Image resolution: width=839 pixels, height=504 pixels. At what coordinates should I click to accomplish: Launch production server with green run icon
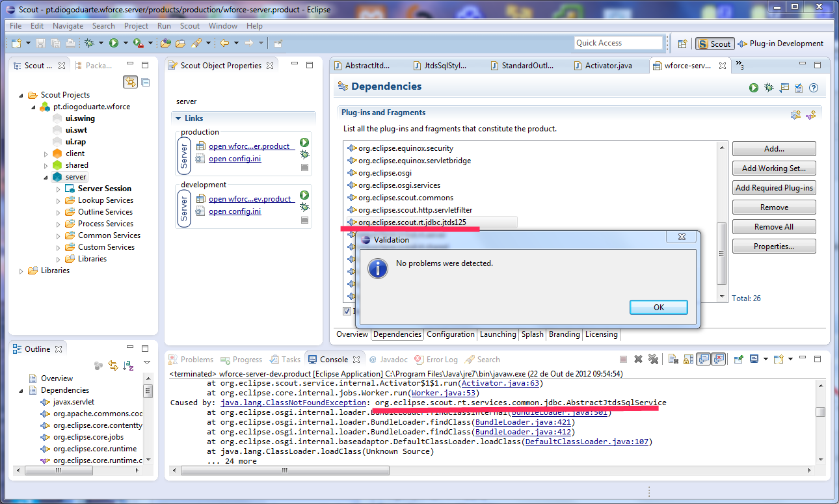coord(304,142)
